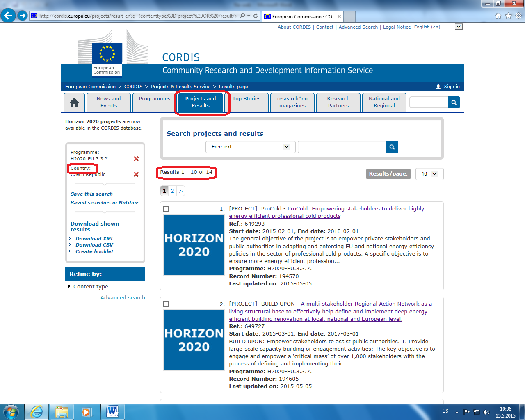Open media player from the taskbar
The width and height of the screenshot is (525, 420).
tap(87, 412)
